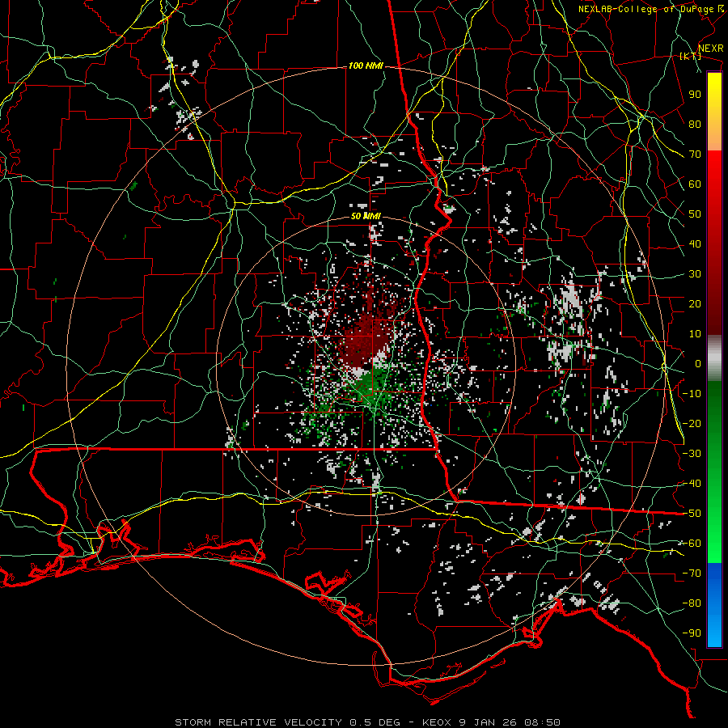
Task: Click the 30 value on velocity scale
Action: (x=695, y=274)
